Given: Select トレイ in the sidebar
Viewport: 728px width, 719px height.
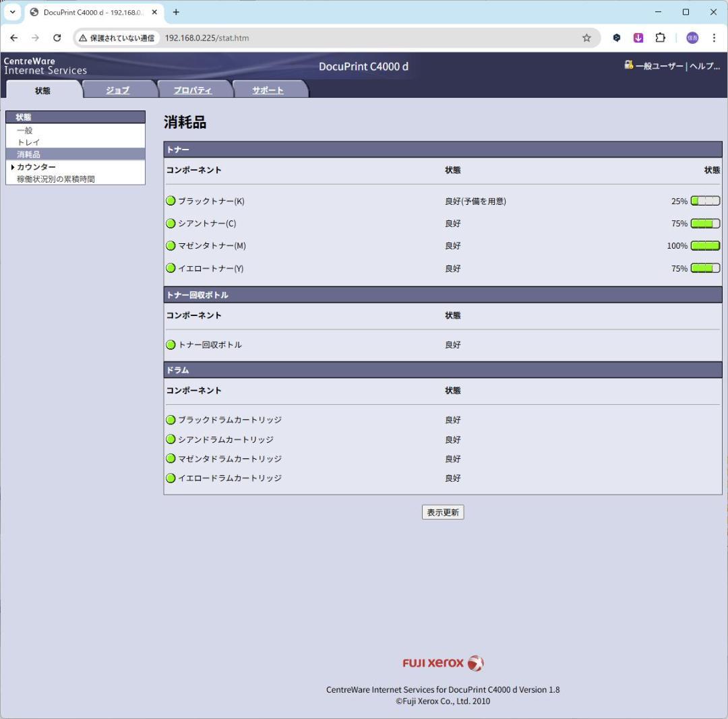Looking at the screenshot, I should point(28,142).
